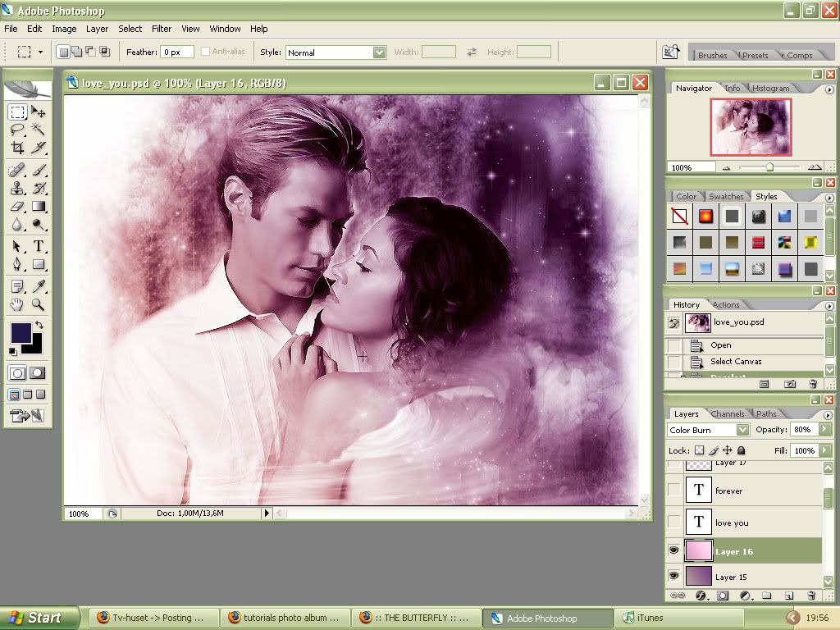Select the Lasso tool
The width and height of the screenshot is (840, 630).
[x=17, y=129]
